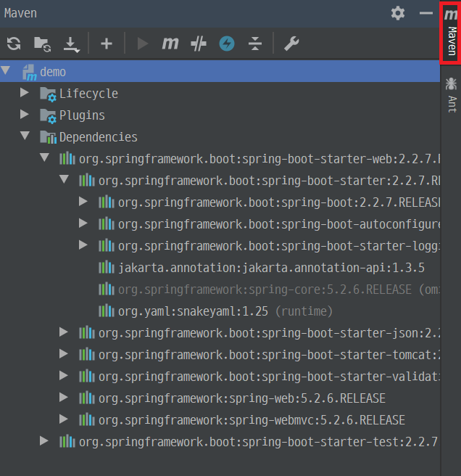Expand spring-web:5.2.6.RELEASE dependency
461x476 pixels.
click(63, 398)
